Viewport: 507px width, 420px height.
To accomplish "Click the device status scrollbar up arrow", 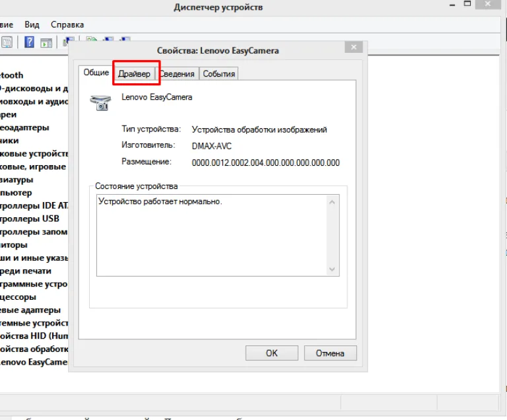I will (x=332, y=203).
